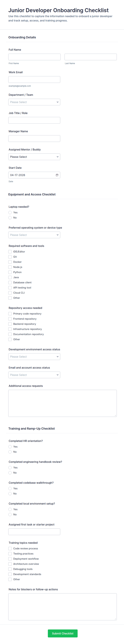Check the Python software checkbox

tap(10, 272)
